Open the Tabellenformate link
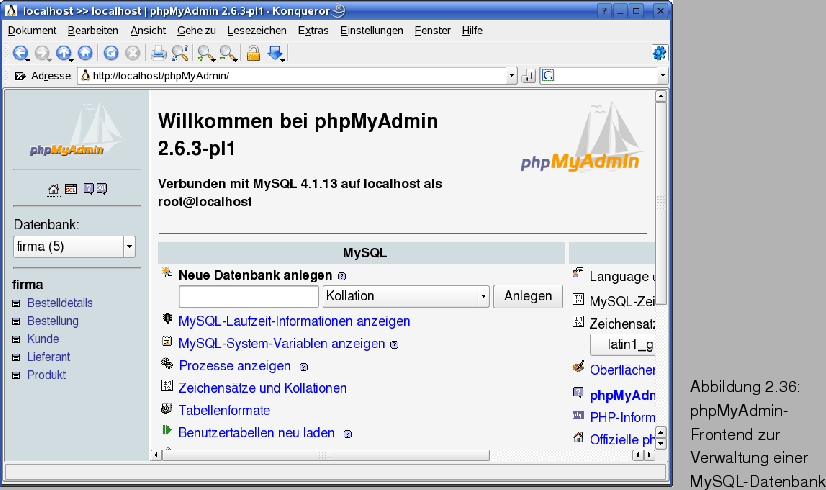The height and width of the screenshot is (490, 826). point(224,410)
